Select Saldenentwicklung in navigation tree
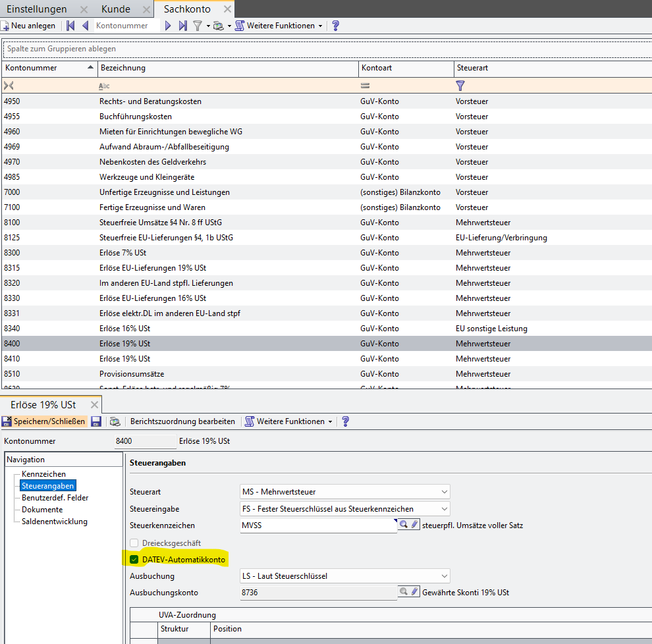 (x=55, y=522)
